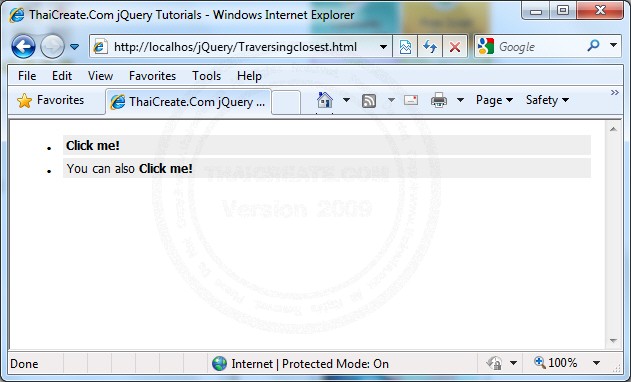Open the View menu
The image size is (631, 382).
click(100, 76)
